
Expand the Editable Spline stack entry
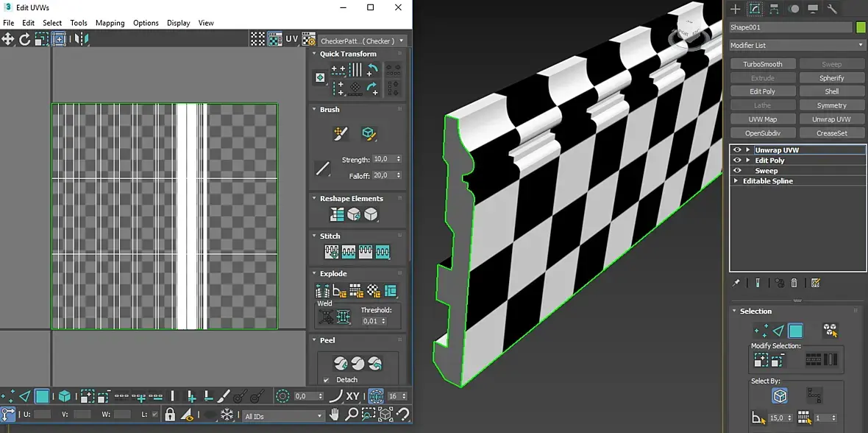pyautogui.click(x=736, y=180)
